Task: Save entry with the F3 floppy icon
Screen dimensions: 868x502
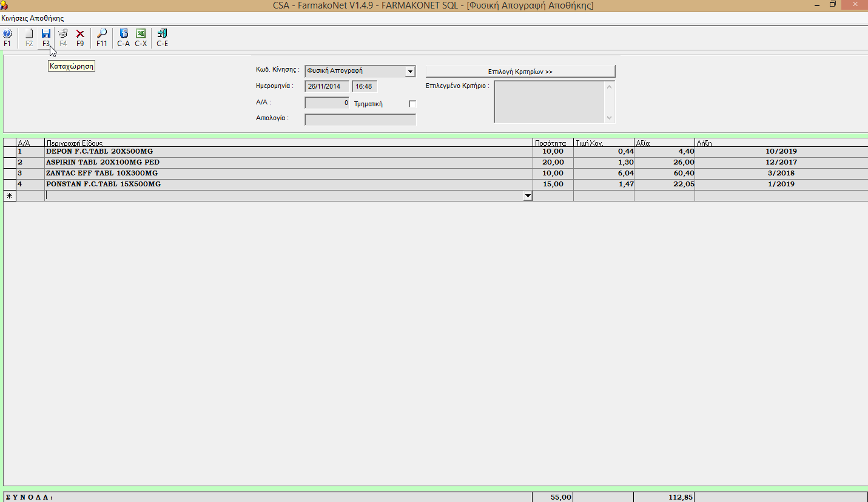Action: 46,38
